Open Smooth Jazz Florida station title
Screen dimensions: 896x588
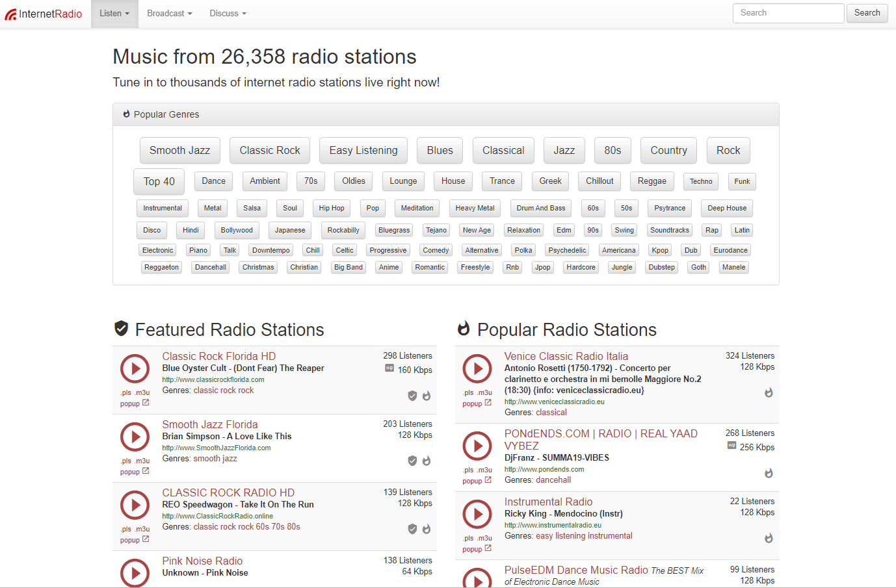[210, 424]
